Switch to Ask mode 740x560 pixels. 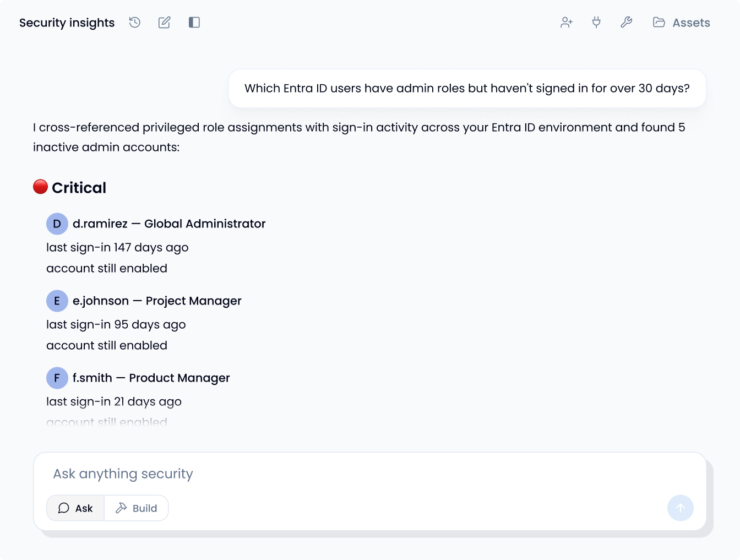(75, 508)
